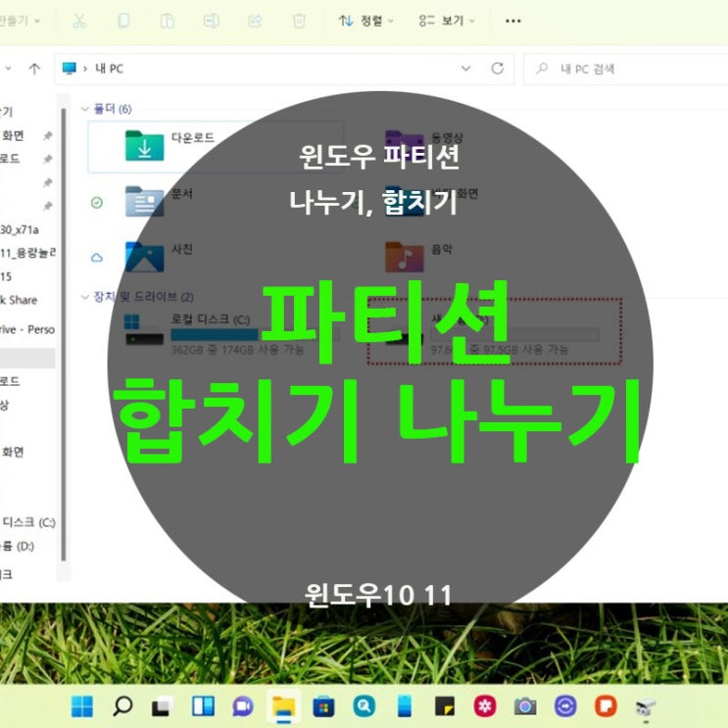Open the orange note app on taskbar
The width and height of the screenshot is (728, 728).
click(x=606, y=707)
